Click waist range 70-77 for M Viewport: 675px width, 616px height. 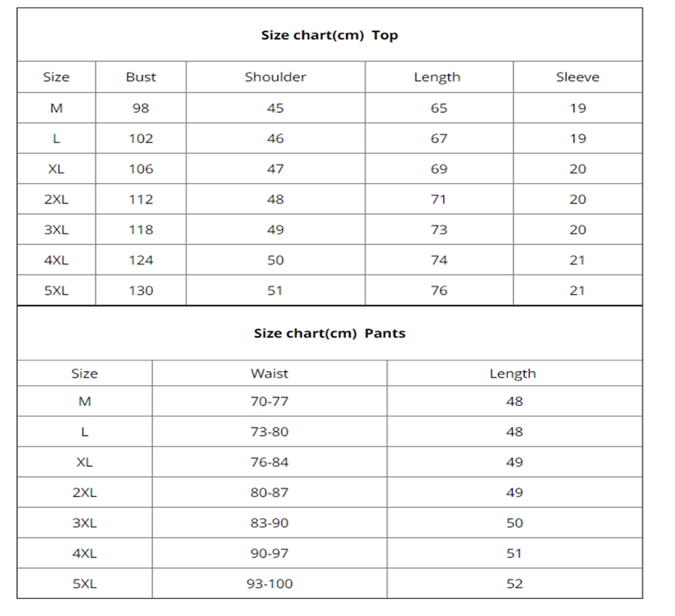[x=270, y=401]
